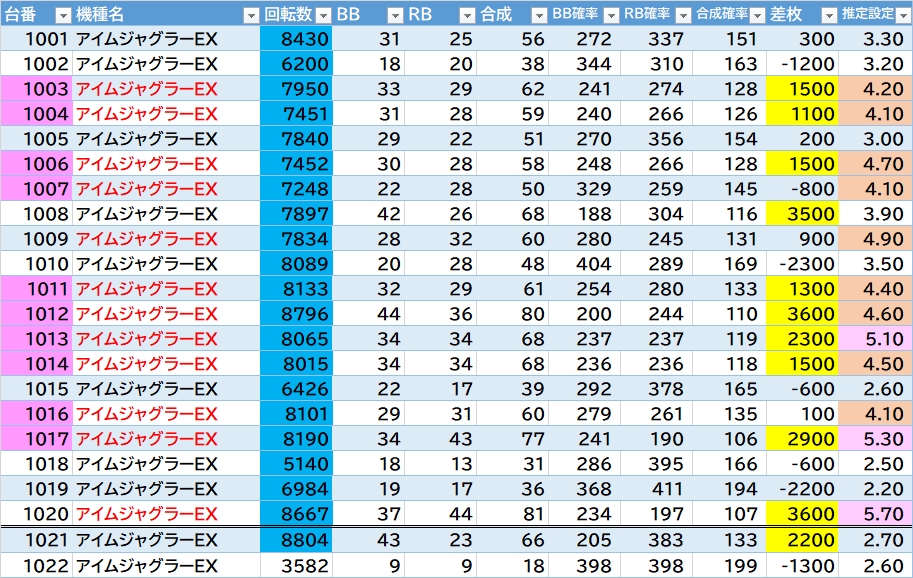
Task: Select estimated setting cell 4.90
Action: [x=876, y=239]
